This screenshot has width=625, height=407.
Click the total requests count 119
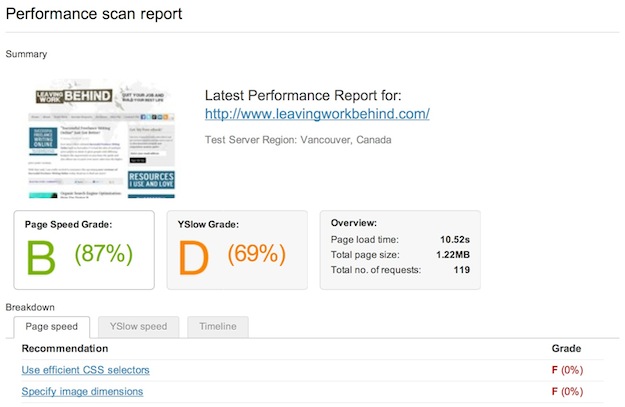pos(461,271)
